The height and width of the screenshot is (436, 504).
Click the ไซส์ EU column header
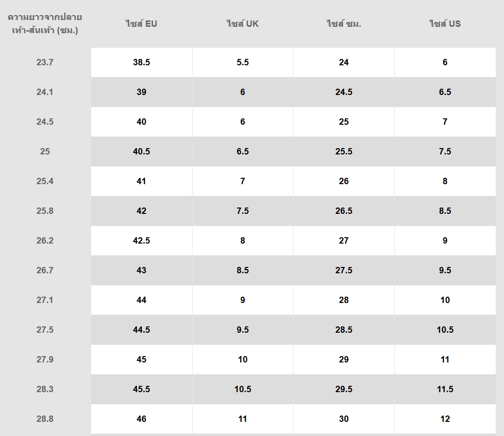coord(141,23)
